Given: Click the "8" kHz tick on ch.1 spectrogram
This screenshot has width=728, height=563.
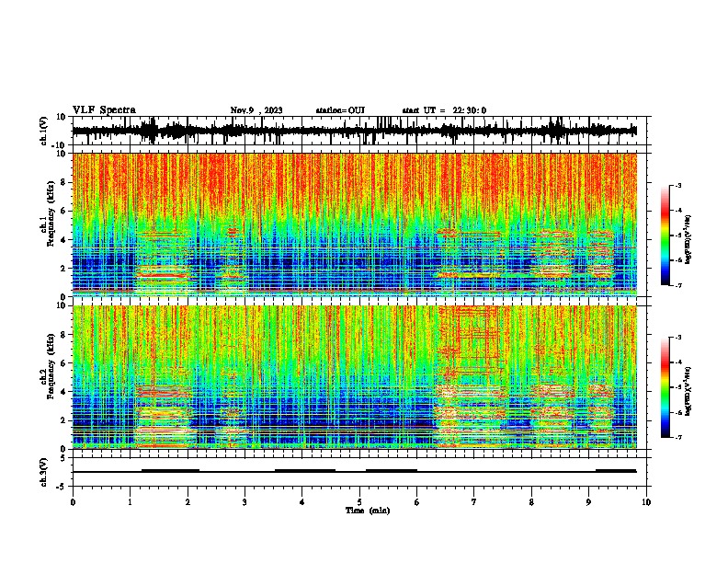Looking at the screenshot, I should point(63,182).
